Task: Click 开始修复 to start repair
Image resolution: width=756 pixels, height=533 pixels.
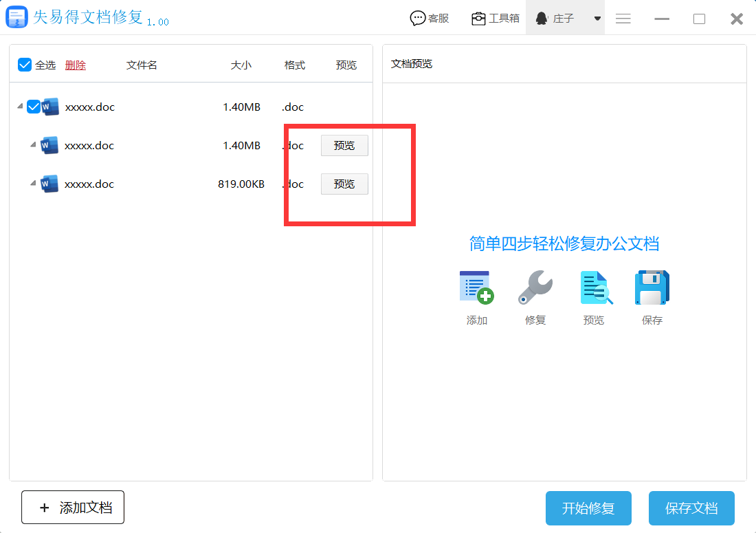Action: [x=589, y=508]
